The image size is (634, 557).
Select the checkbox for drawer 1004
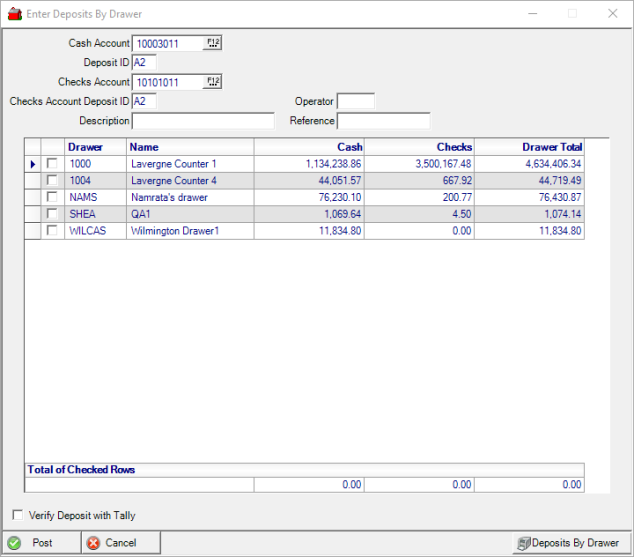pos(52,181)
